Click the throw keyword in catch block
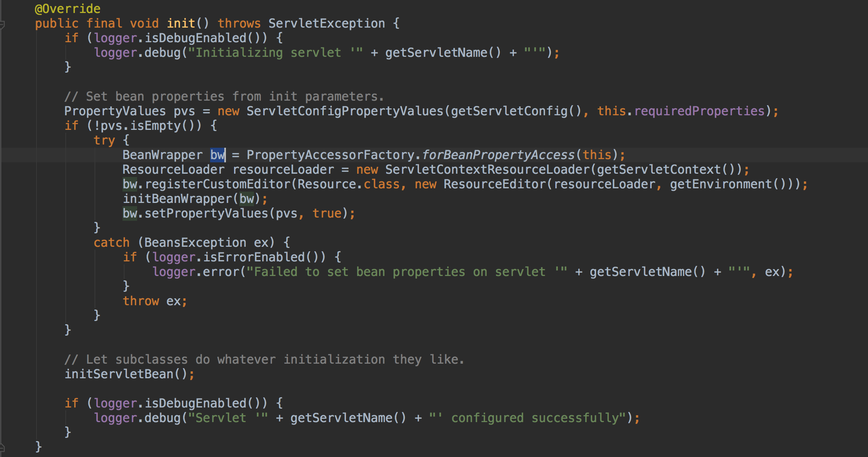Screen dimensions: 868x457 pyautogui.click(x=141, y=301)
